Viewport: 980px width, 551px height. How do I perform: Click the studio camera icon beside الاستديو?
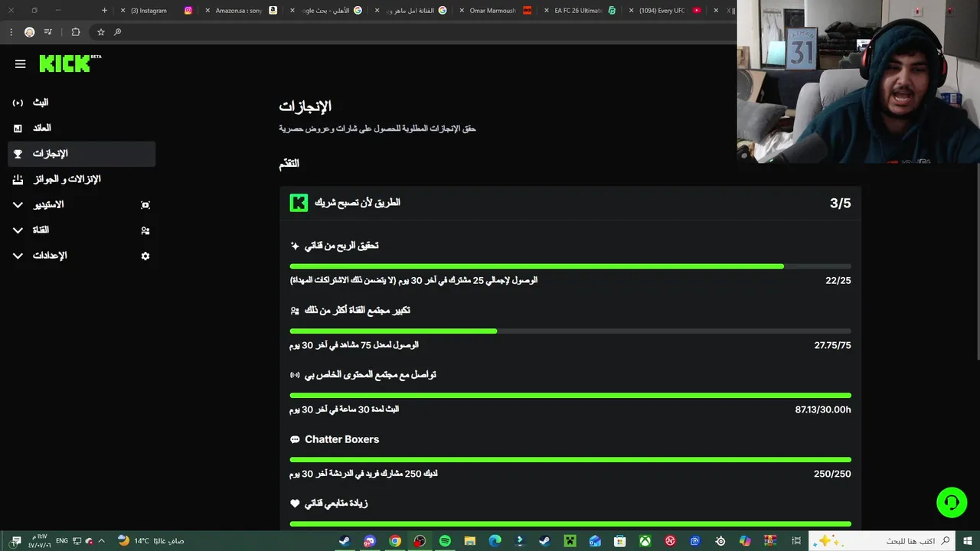tap(145, 205)
